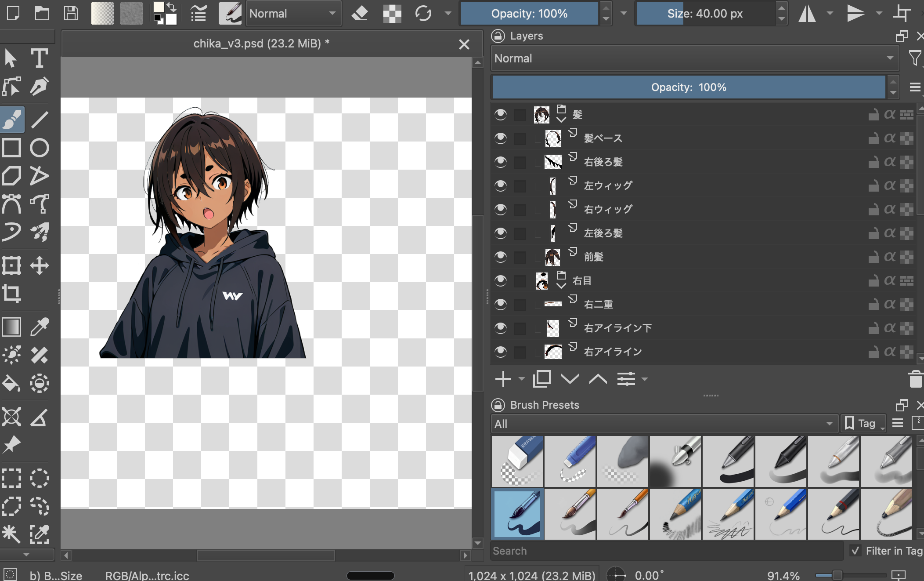Select the Text tool
The height and width of the screenshot is (581, 924).
(x=40, y=58)
